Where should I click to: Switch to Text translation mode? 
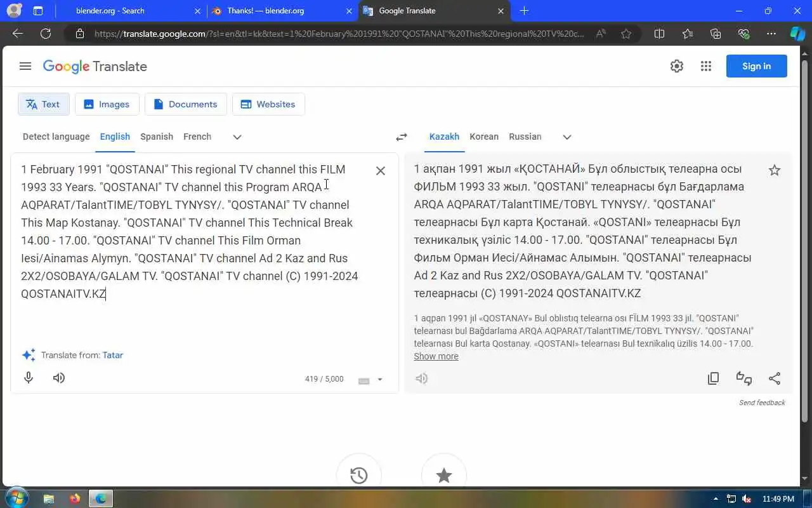43,104
